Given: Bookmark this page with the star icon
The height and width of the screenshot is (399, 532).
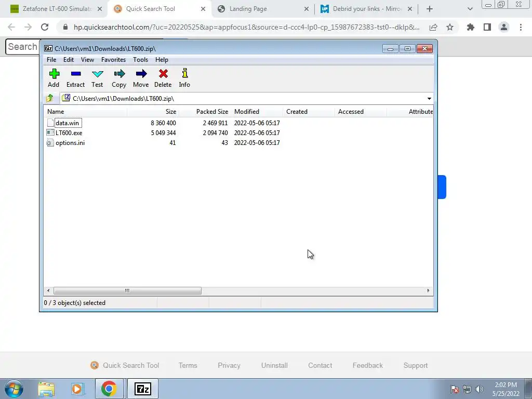Looking at the screenshot, I should (450, 27).
